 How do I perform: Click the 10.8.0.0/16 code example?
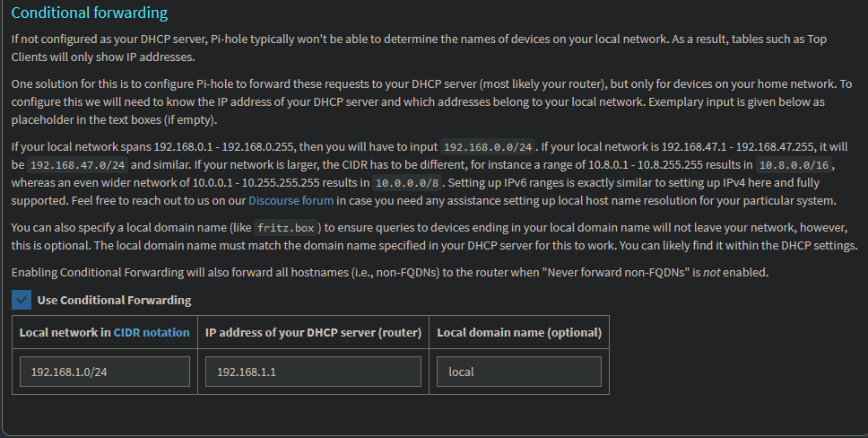(x=794, y=164)
